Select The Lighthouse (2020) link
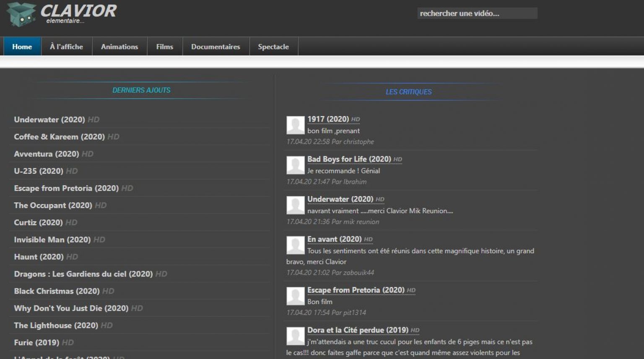The image size is (644, 359). point(56,325)
